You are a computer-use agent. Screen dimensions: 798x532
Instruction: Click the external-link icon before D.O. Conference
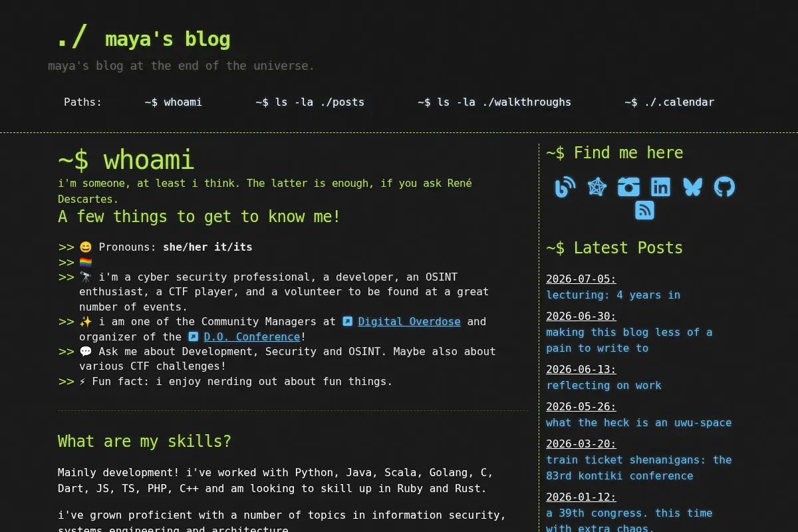coord(194,336)
